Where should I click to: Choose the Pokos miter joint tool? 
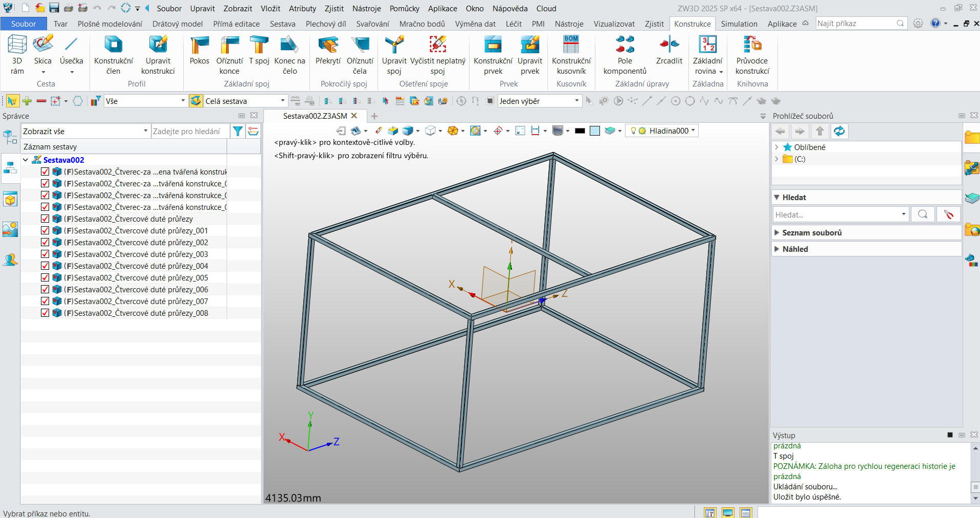click(x=199, y=50)
